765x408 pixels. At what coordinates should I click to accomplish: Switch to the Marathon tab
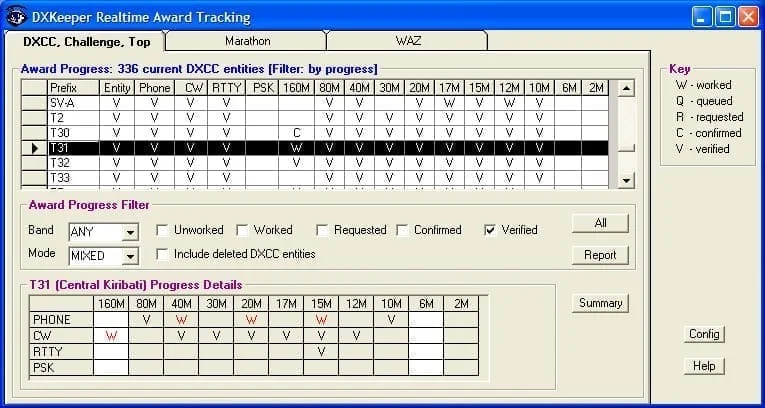coord(246,41)
